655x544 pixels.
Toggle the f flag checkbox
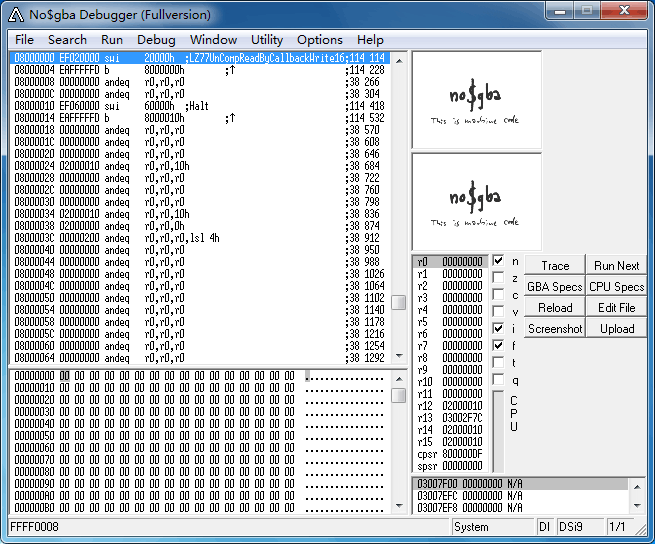click(x=498, y=346)
